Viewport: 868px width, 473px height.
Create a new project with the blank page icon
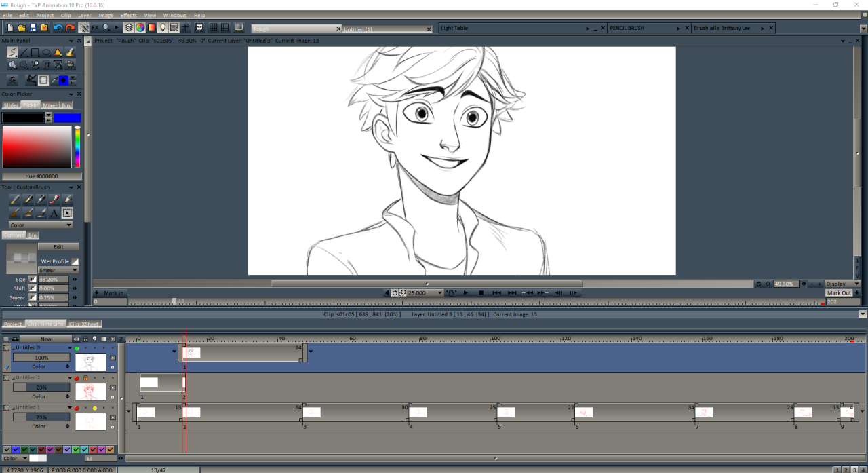coord(10,28)
